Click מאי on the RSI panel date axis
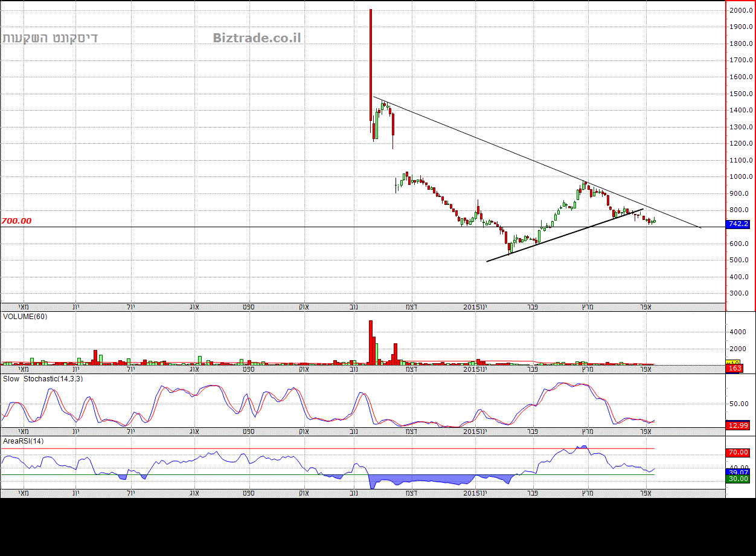 pos(24,494)
